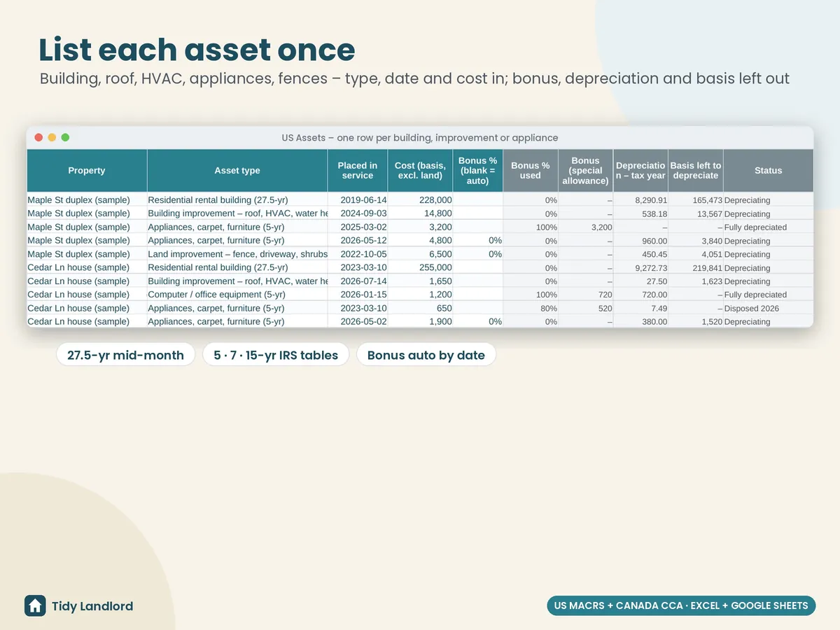Select the date cell '2022-10-05'

pyautogui.click(x=358, y=254)
